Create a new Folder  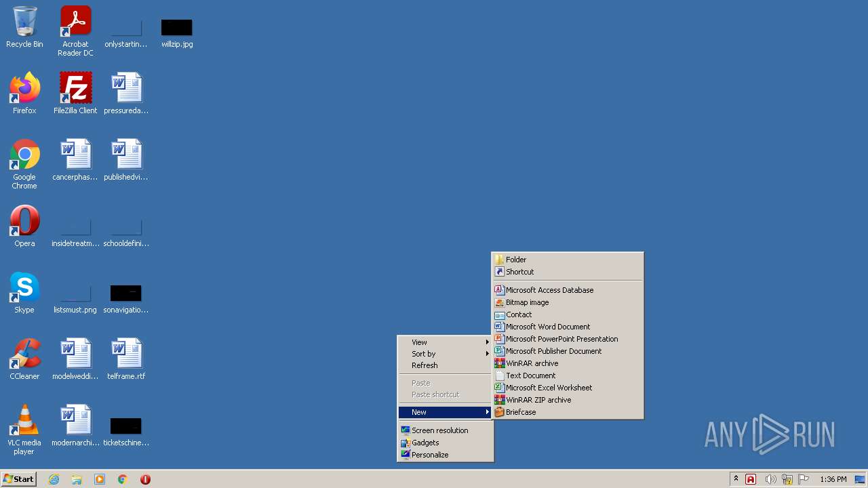[x=568, y=260]
